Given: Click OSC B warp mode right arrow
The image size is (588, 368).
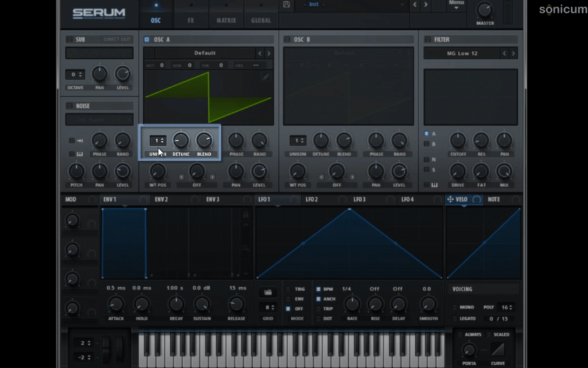Looking at the screenshot, I should pyautogui.click(x=353, y=177).
